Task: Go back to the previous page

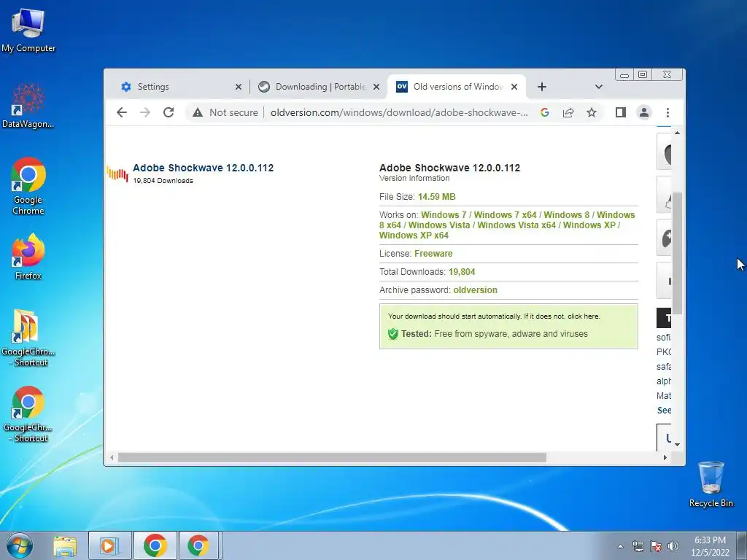Action: point(122,112)
